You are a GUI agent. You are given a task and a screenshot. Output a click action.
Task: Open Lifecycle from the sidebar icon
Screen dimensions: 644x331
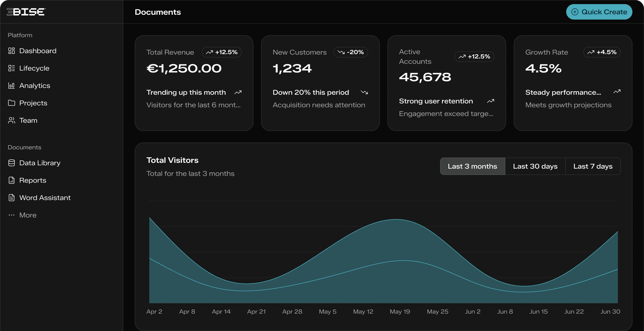[12, 68]
